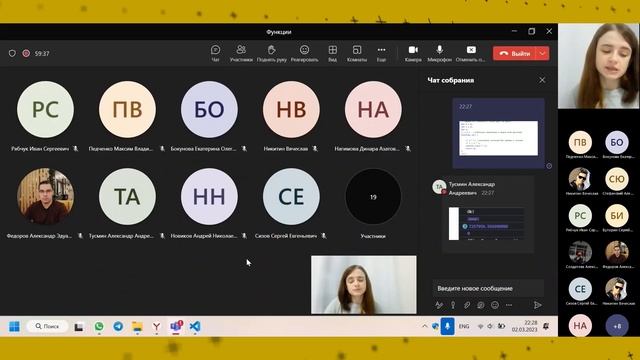The width and height of the screenshot is (640, 360).
Task: Select the БО participant tile
Action: [x=209, y=109]
